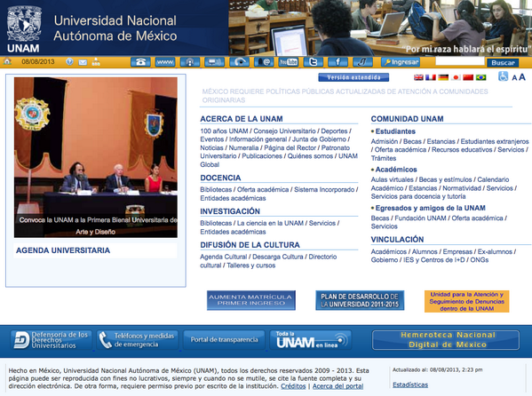Viewport: 532px width, 396px height.
Task: Click Plan de Desarrollo 2011-2015 banner
Action: (x=360, y=300)
